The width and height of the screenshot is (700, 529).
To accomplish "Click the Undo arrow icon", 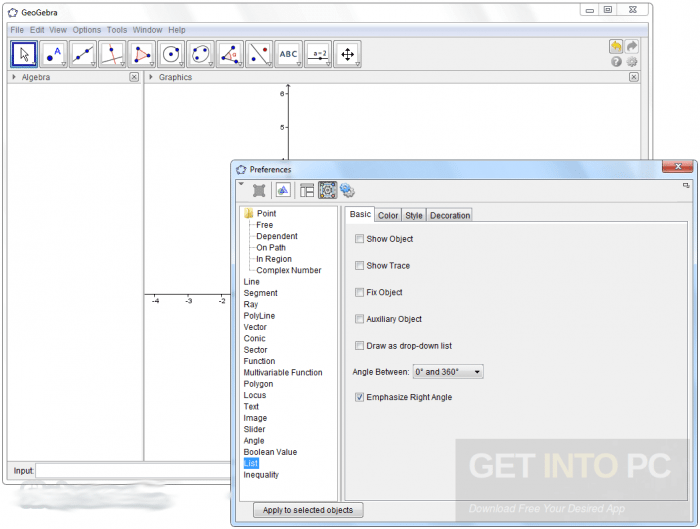I will [x=616, y=46].
